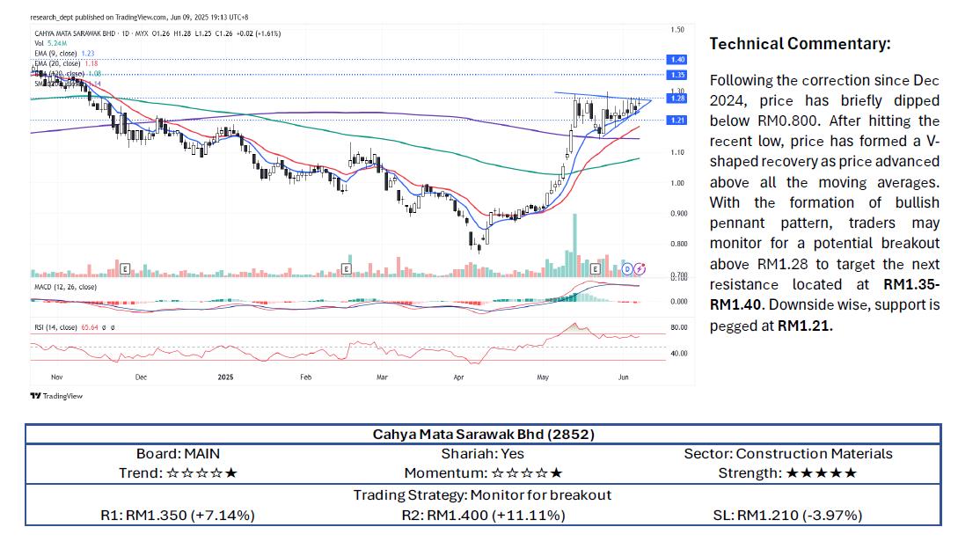This screenshot has height=549, width=980.
Task: Click the MACD (12, 26, close) legend
Action: tap(65, 287)
